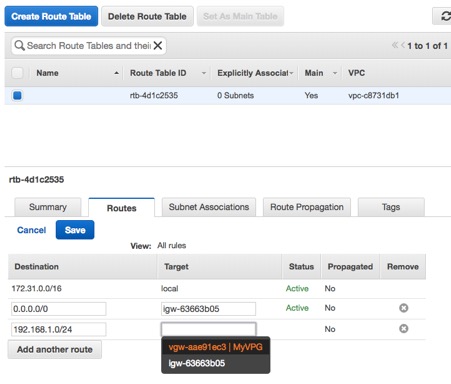451x384 pixels.
Task: Click the Status column header
Action: tap(301, 267)
